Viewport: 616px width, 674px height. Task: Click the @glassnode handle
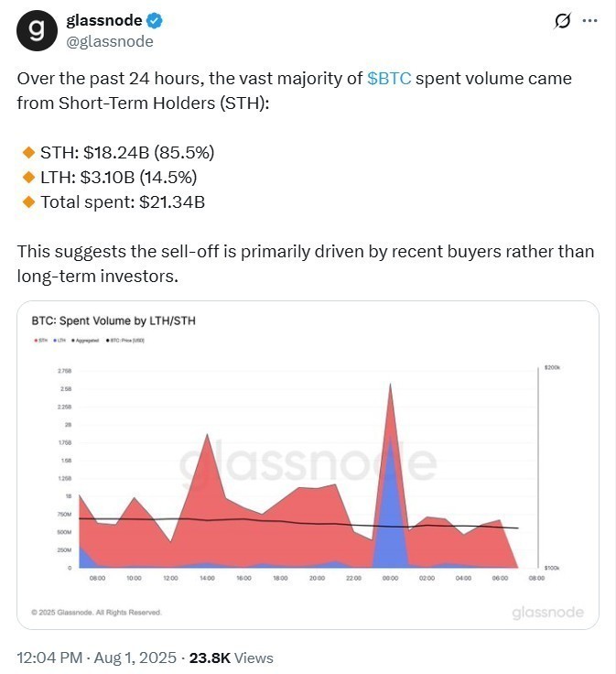pos(110,41)
